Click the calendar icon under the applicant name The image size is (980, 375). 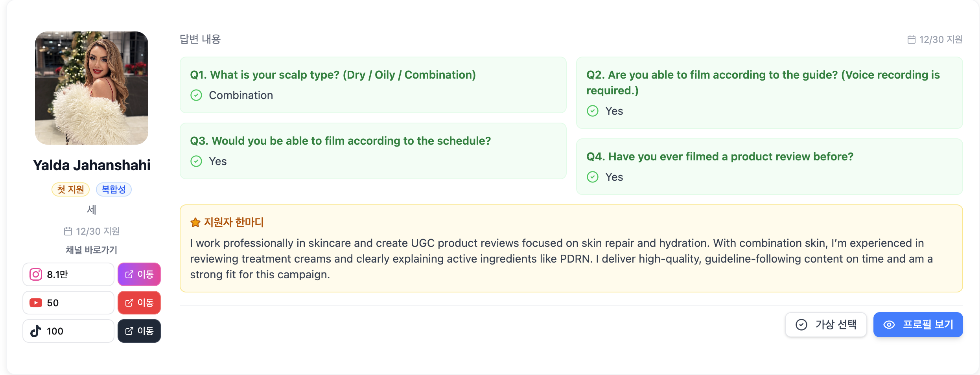pyautogui.click(x=68, y=231)
